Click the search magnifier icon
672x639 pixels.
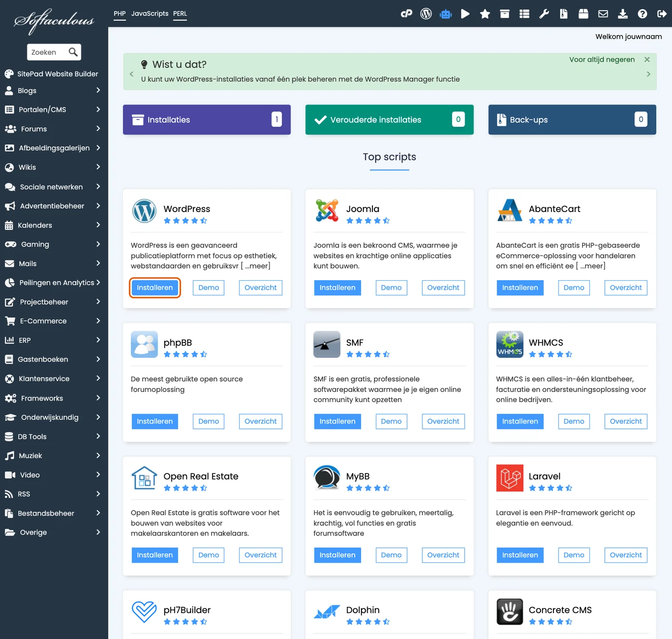[73, 52]
